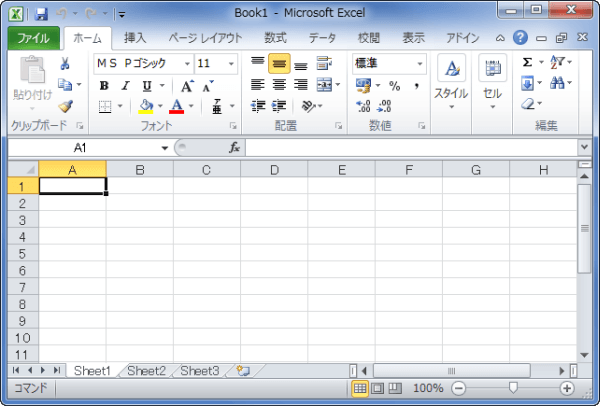The image size is (600, 406).
Task: Switch to Sheet2 tab
Action: coord(147,371)
